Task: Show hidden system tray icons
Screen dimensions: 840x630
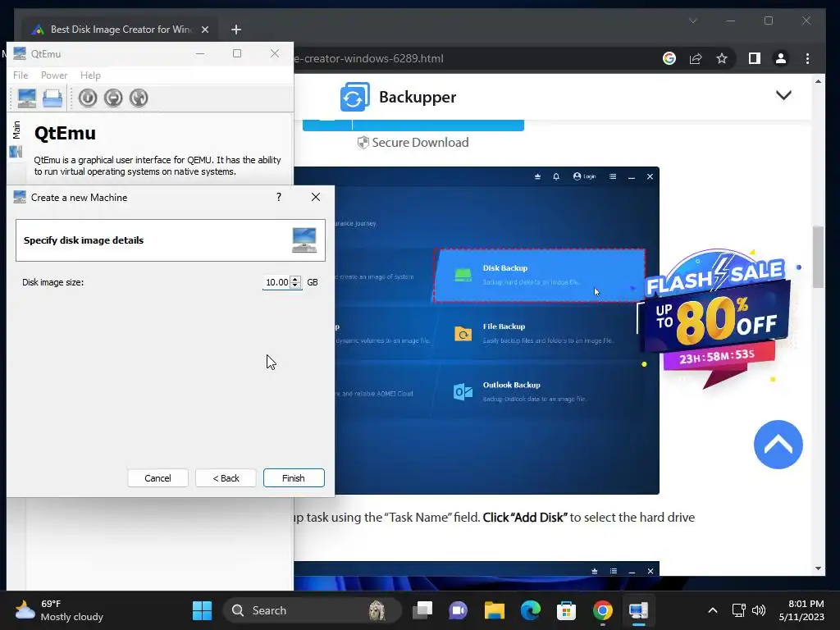Action: (x=713, y=610)
